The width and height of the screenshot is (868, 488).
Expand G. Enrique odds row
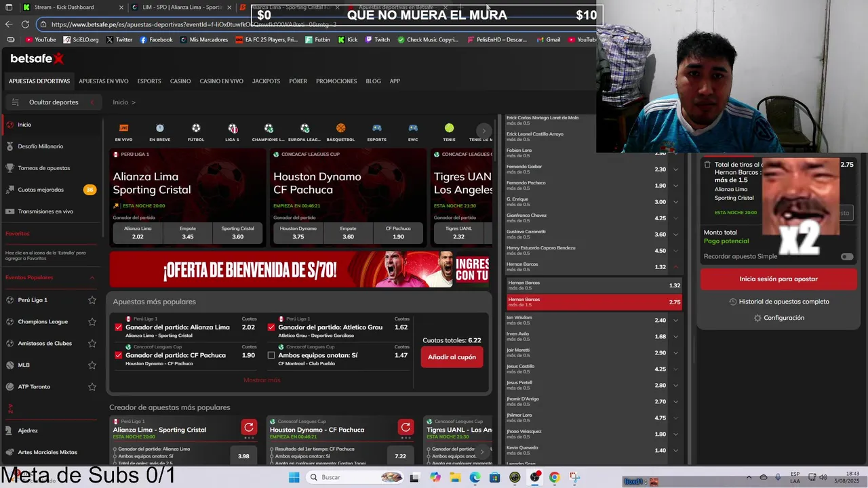[x=675, y=202]
